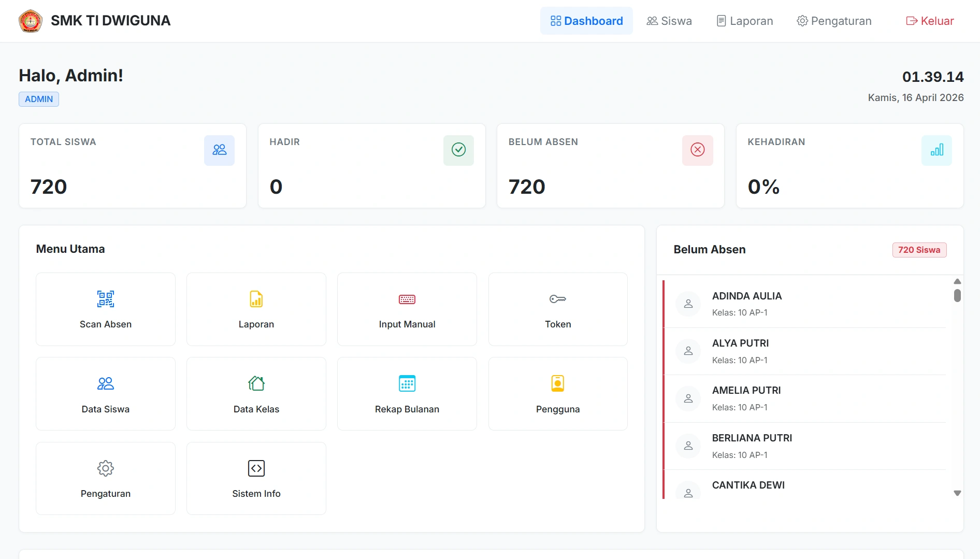Click ALYA PUTRI's avatar icon

688,351
